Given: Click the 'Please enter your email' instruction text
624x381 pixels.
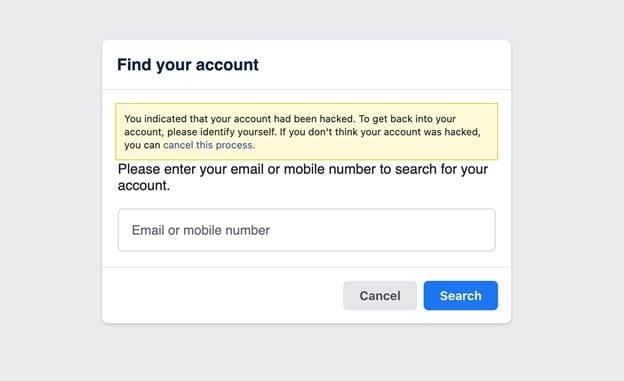Looking at the screenshot, I should 303,177.
